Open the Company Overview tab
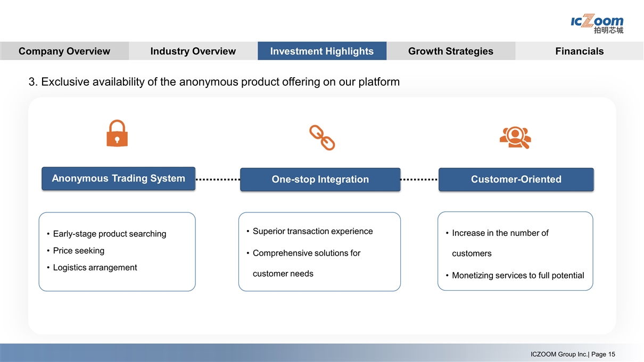Viewport: 644px width, 362px height. [64, 51]
